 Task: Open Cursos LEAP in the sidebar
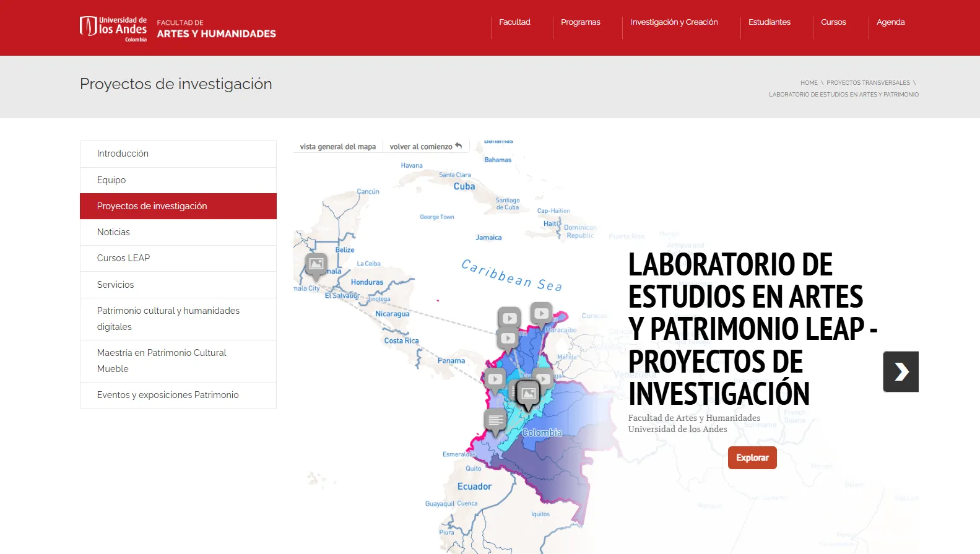coord(178,258)
